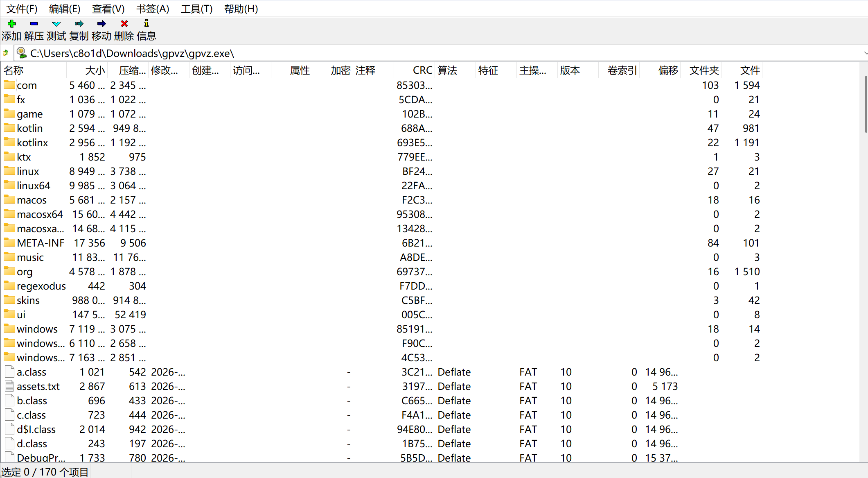Select the assets.txt file
The height and width of the screenshot is (478, 868).
[x=38, y=386]
